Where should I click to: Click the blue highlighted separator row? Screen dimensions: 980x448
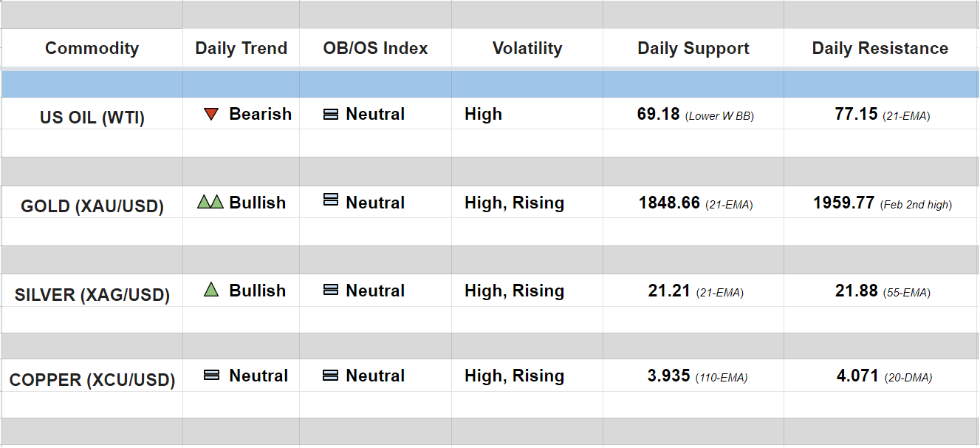tap(490, 84)
